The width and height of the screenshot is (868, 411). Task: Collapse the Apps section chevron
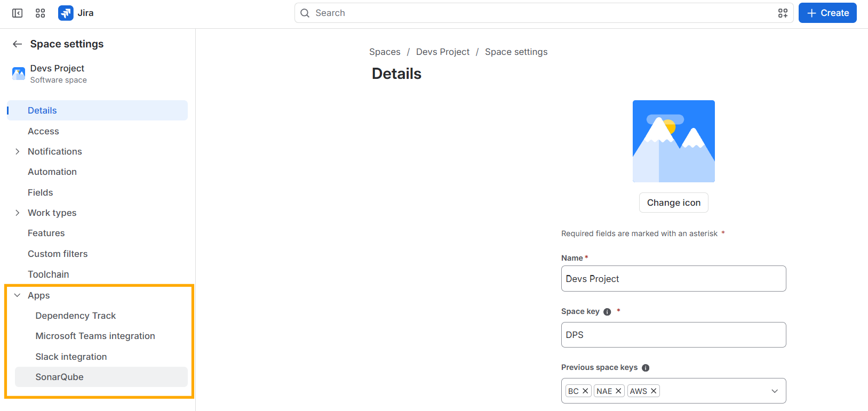click(x=18, y=295)
